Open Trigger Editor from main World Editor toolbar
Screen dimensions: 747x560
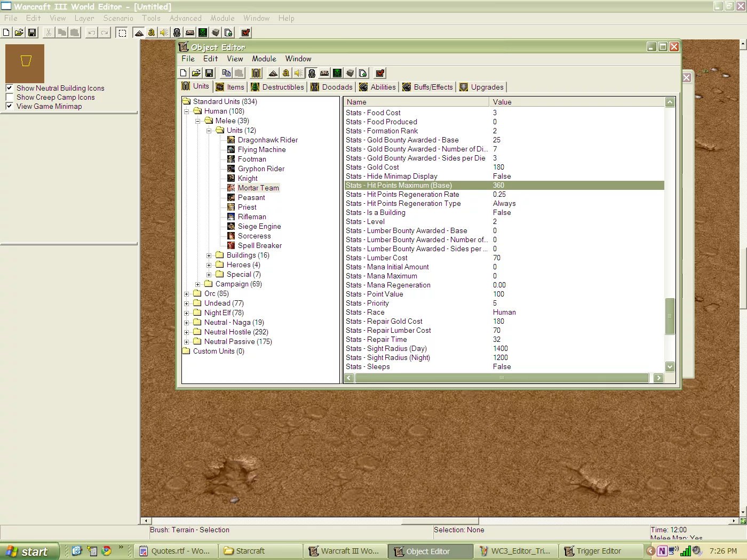(x=152, y=33)
